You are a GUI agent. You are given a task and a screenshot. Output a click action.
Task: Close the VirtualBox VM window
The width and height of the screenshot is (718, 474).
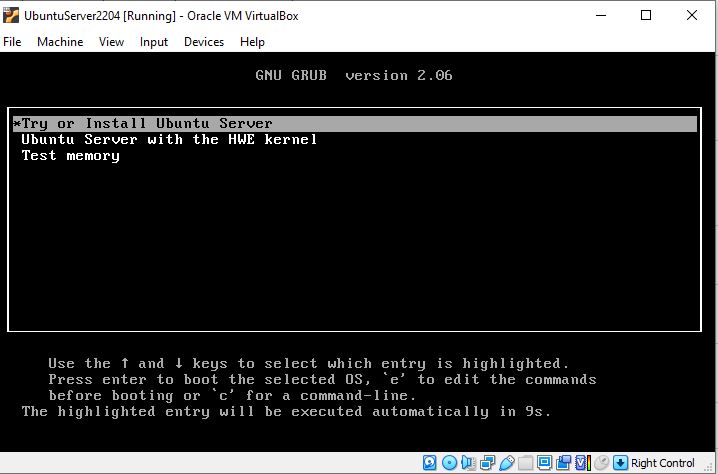tap(692, 16)
